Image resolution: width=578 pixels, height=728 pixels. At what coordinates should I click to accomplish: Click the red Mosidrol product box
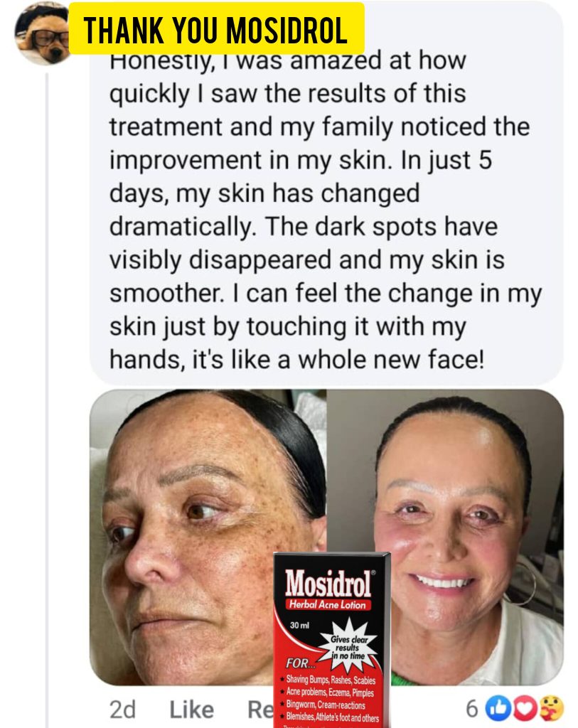tap(331, 640)
